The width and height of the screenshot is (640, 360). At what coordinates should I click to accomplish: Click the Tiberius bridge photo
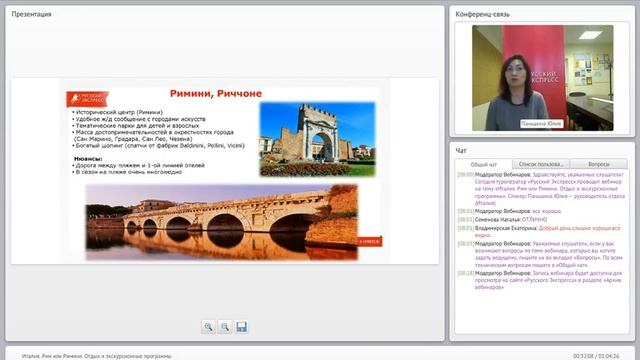pyautogui.click(x=222, y=222)
